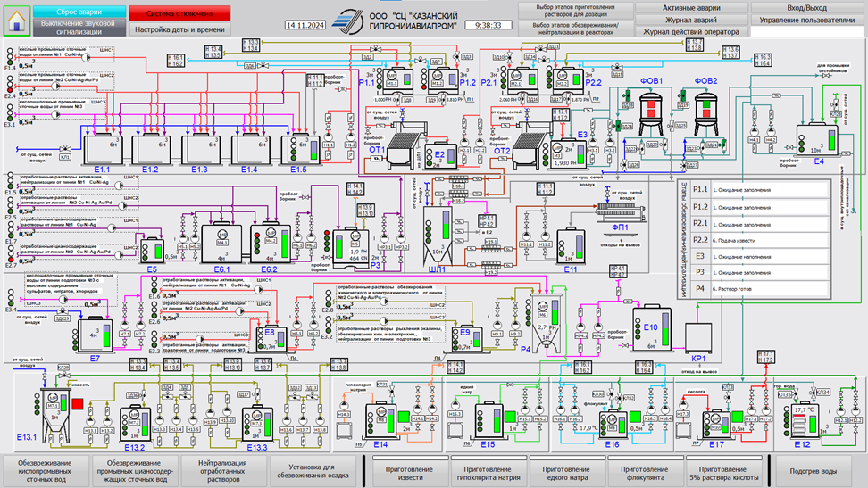This screenshot has width=868, height=488.
Task: Click the Р2.2 status '6. Подача извести'
Action: tap(770, 240)
